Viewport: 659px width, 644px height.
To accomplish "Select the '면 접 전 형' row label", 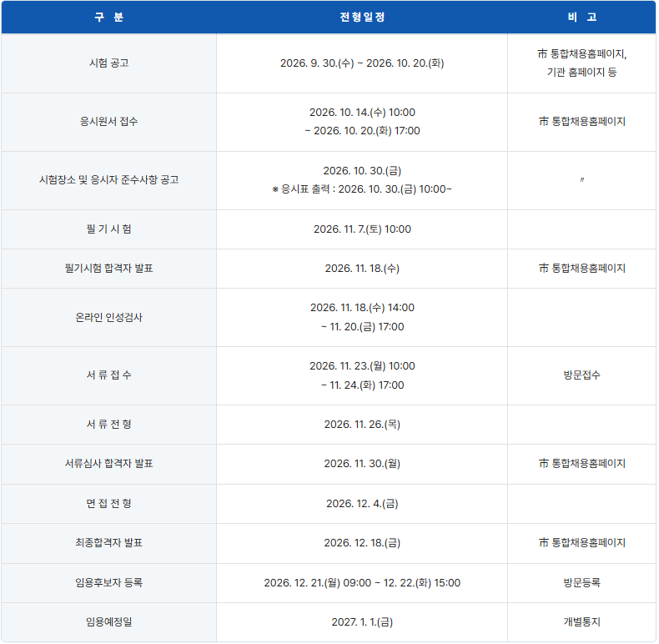I will pyautogui.click(x=108, y=503).
